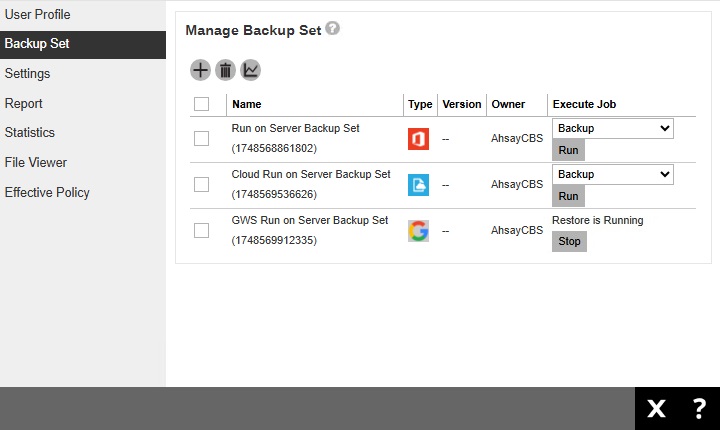
Task: Click the Cloud file backup type icon
Action: click(418, 185)
